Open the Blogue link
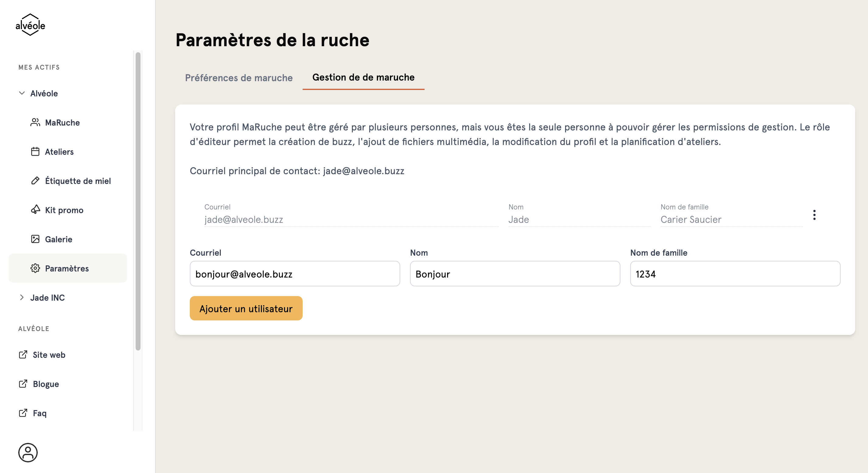Screen dimensions: 868x473 click(x=46, y=384)
